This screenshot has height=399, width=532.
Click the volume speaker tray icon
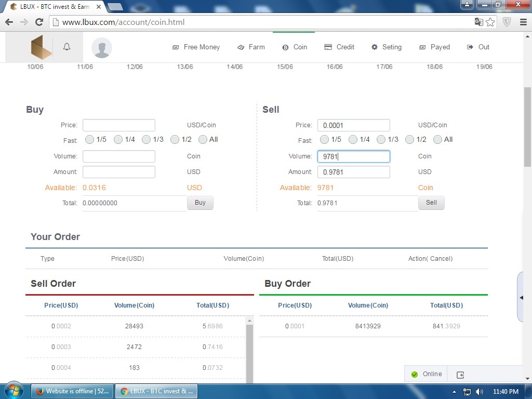click(x=480, y=392)
